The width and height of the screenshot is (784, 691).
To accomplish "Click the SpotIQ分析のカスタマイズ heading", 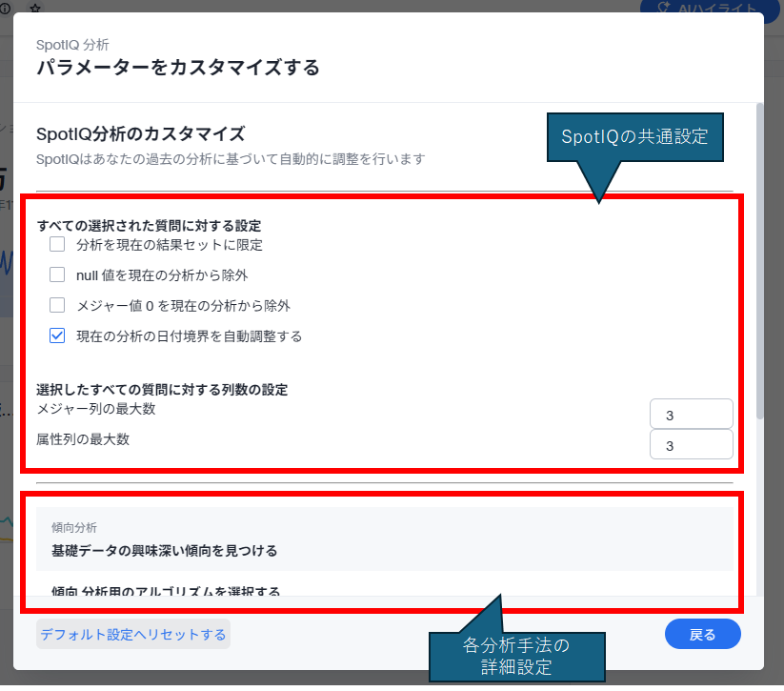I will [140, 133].
